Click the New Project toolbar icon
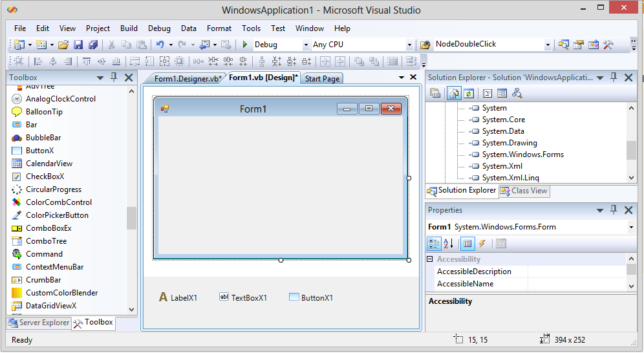The width and height of the screenshot is (644, 353). [19, 45]
